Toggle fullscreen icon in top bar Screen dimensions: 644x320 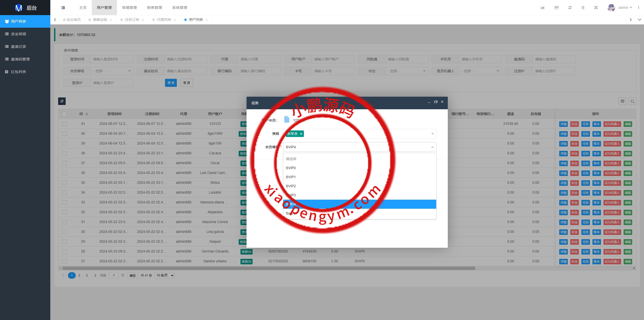pyautogui.click(x=596, y=8)
